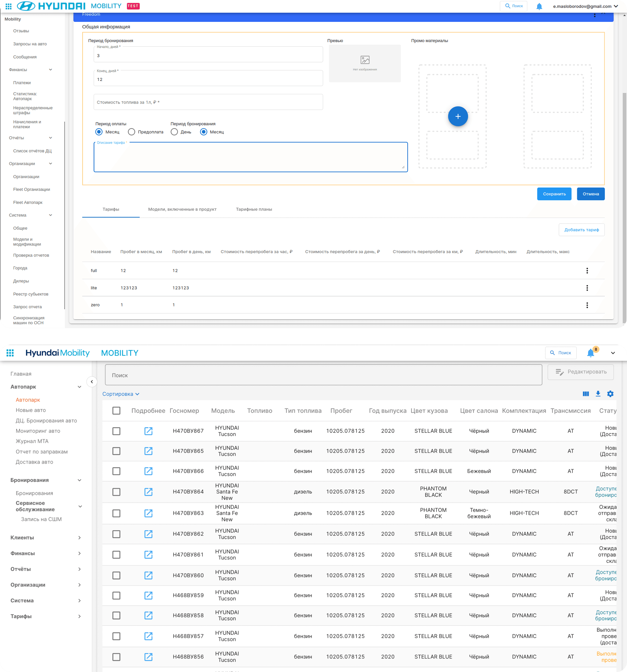Click the blue plus add promo material button
Screen dimensions: 627x672
point(457,116)
